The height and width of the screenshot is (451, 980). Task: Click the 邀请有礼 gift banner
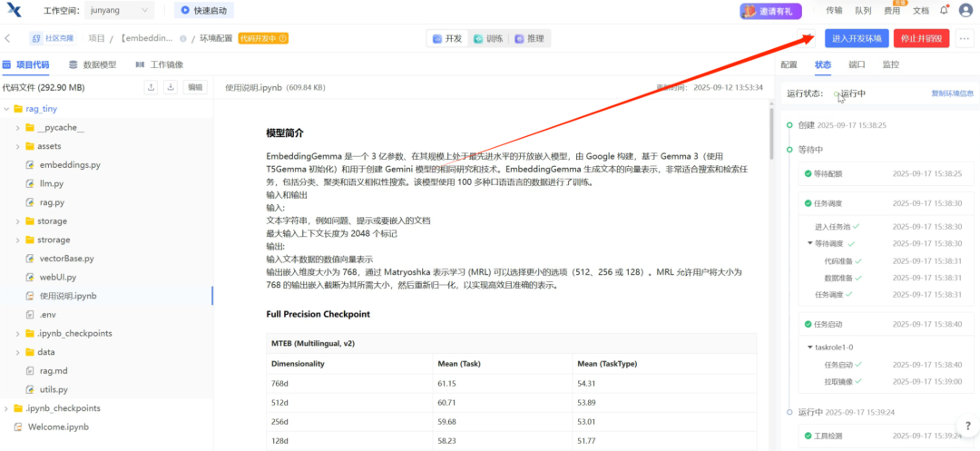coord(770,11)
